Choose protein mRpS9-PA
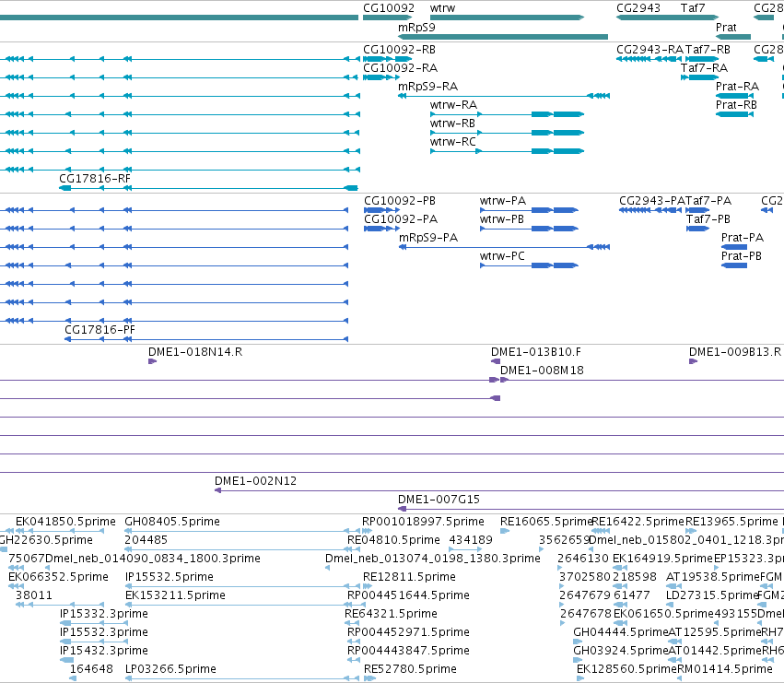Screen dimensions: 784x683 tap(428, 238)
